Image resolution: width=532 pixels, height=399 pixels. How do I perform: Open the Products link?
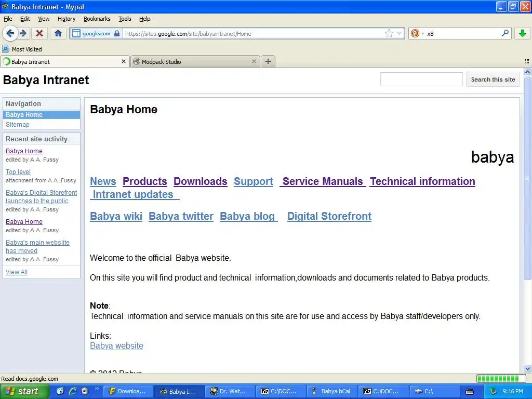(x=144, y=181)
